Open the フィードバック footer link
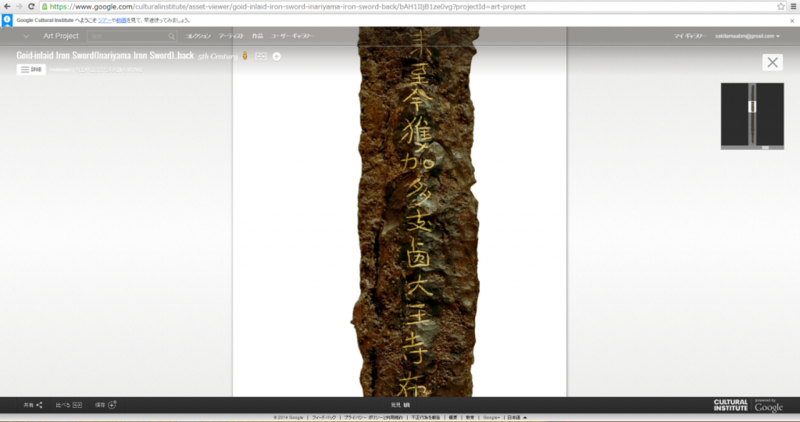The image size is (800, 422). pyautogui.click(x=324, y=417)
